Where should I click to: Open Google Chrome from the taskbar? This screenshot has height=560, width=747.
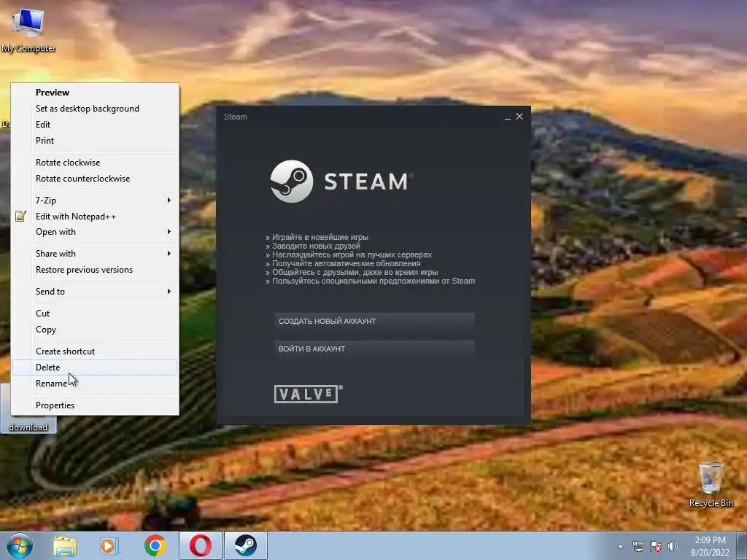(x=155, y=545)
